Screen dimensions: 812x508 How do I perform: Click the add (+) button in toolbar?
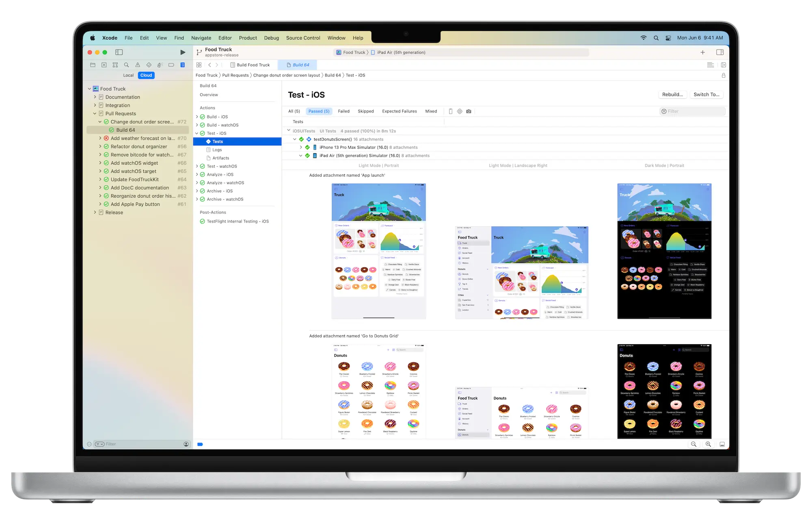pos(703,52)
